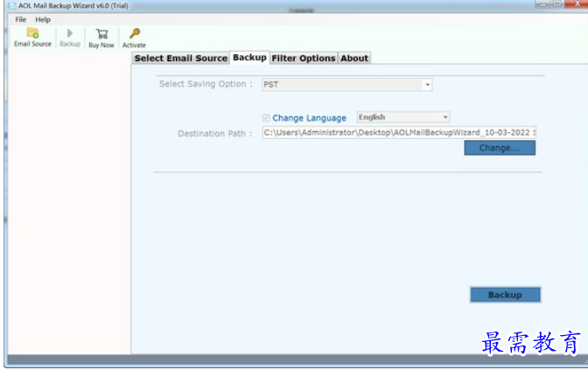
Task: Click the blue Backup button
Action: coord(505,295)
